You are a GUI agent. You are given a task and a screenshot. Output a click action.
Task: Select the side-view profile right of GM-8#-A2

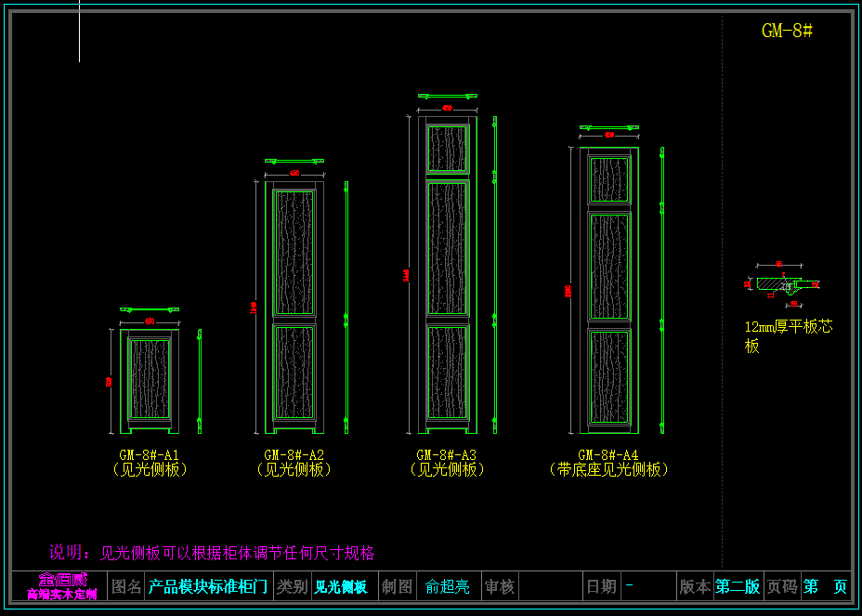tap(346, 307)
